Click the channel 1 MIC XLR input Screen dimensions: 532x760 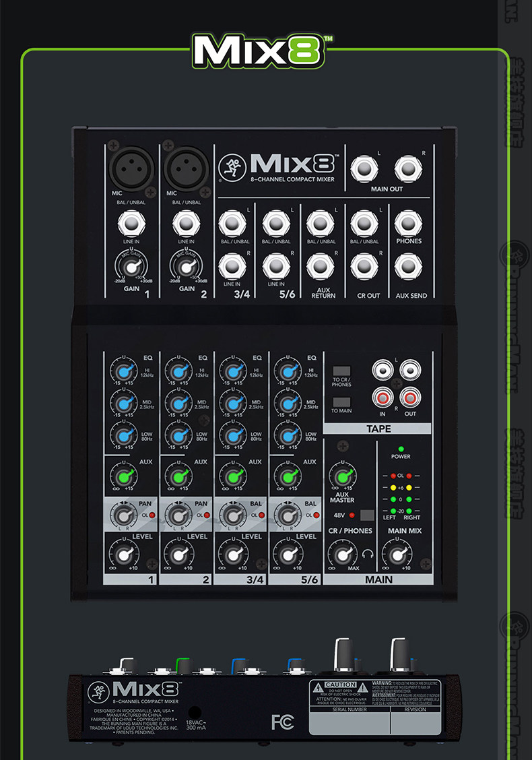(131, 168)
